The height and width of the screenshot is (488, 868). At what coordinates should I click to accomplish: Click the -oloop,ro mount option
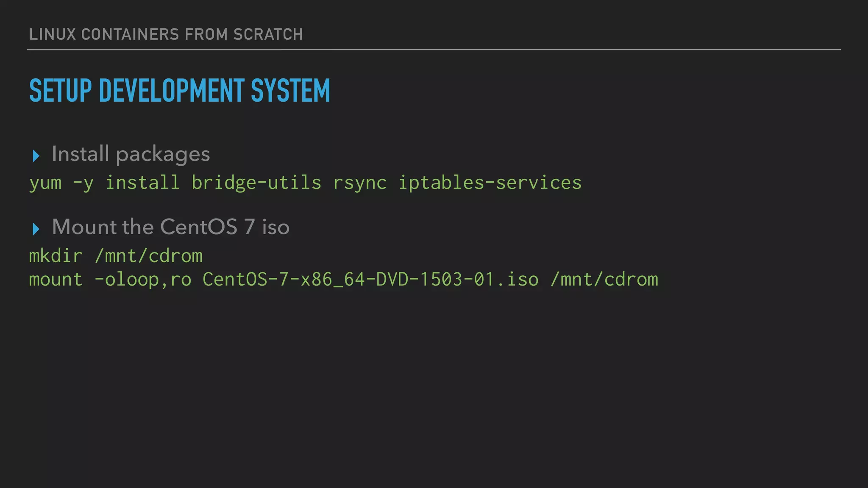point(142,280)
